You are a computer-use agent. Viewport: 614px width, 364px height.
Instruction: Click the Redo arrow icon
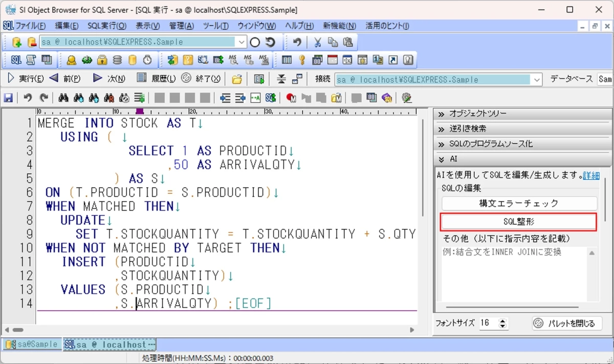pos(44,98)
